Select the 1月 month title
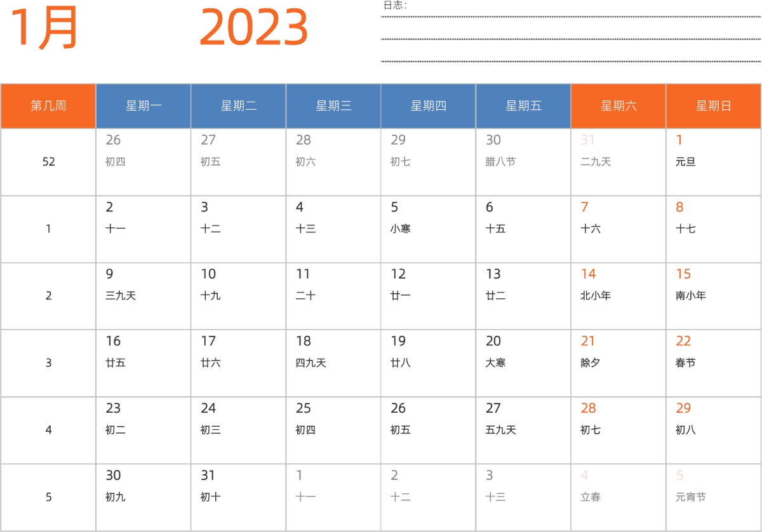This screenshot has height=532, width=762. tap(44, 27)
